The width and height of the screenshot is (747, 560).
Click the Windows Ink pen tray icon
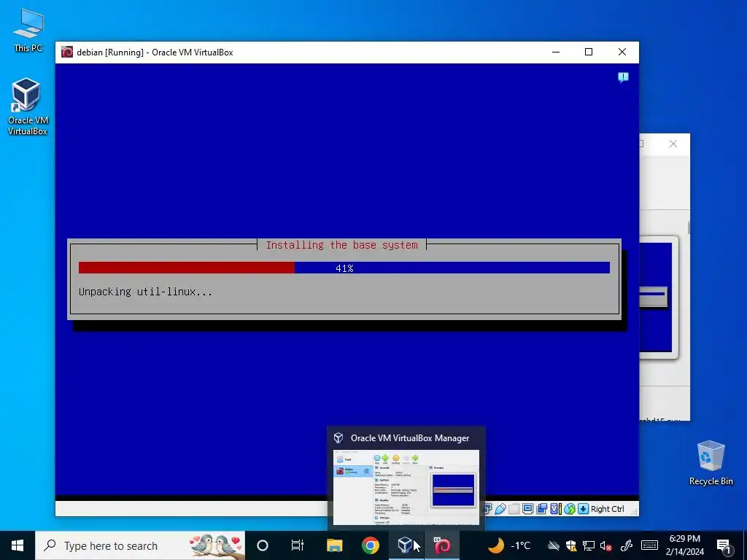pyautogui.click(x=627, y=545)
